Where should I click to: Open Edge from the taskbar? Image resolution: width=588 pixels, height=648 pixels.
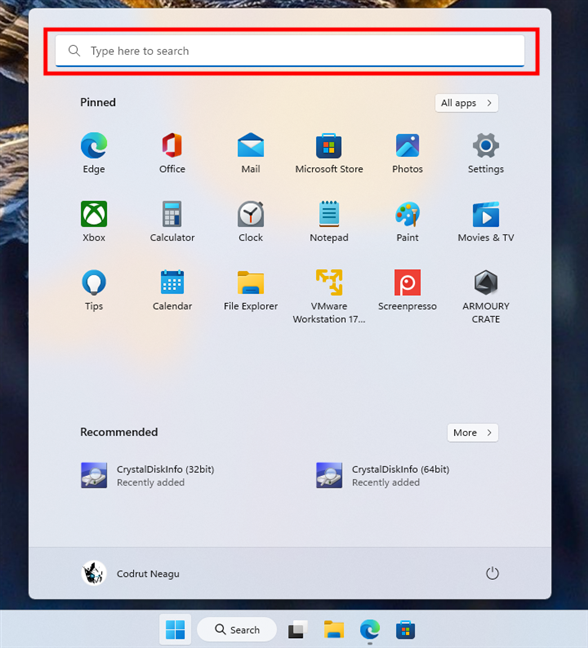(x=370, y=630)
